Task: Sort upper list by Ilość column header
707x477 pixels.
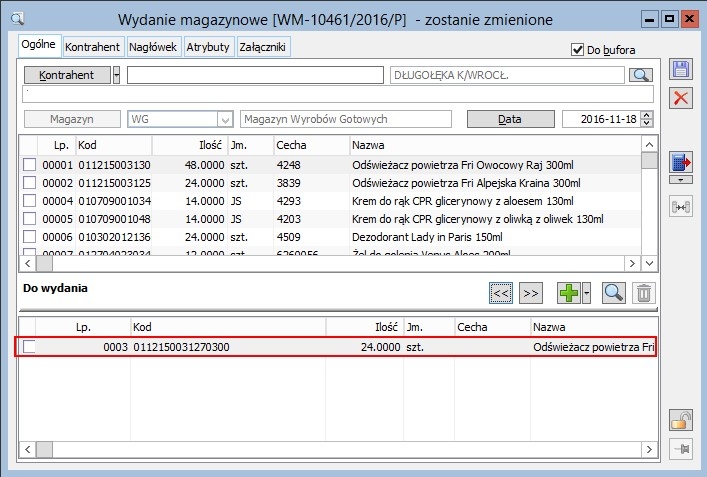Action: (190, 145)
